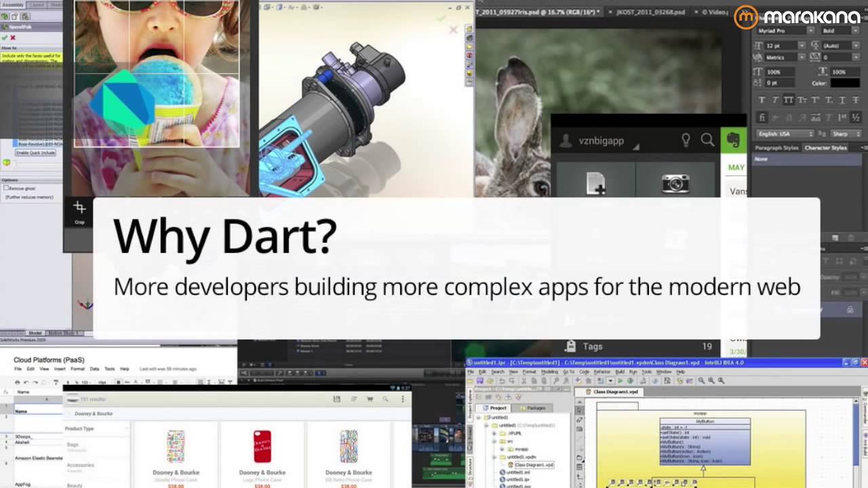The image size is (868, 488).
Task: Click the Evernote elephant icon
Action: (x=732, y=140)
